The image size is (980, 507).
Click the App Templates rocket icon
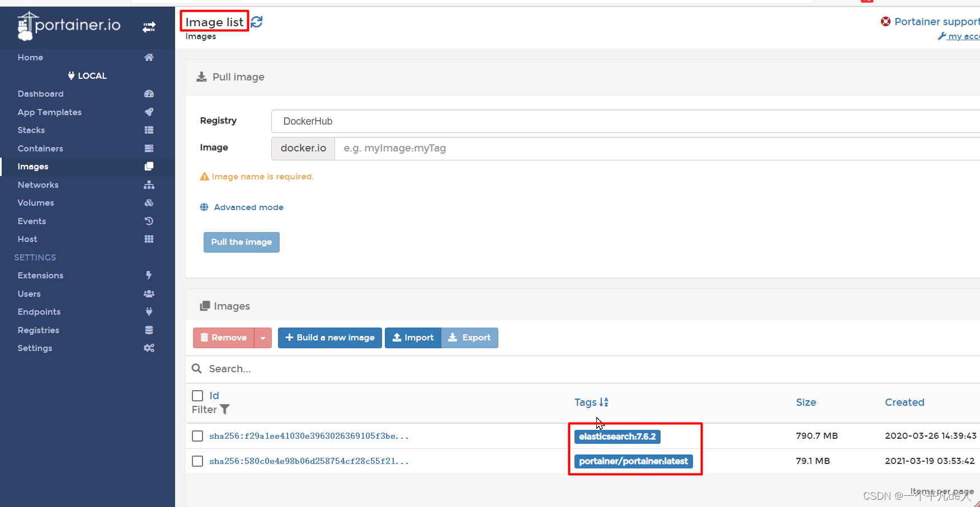149,112
